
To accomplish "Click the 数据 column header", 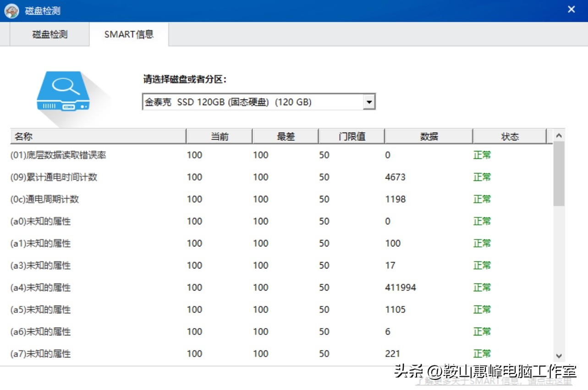I will 428,136.
